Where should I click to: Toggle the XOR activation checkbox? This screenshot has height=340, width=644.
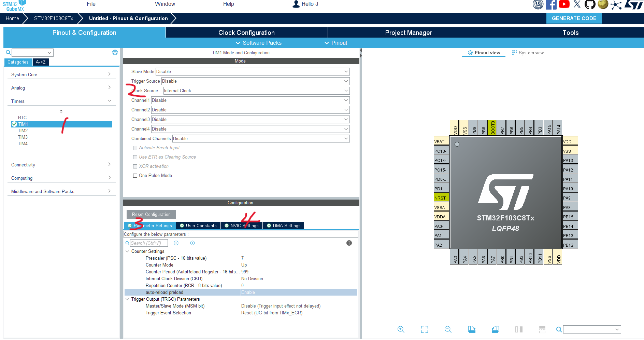pyautogui.click(x=135, y=166)
